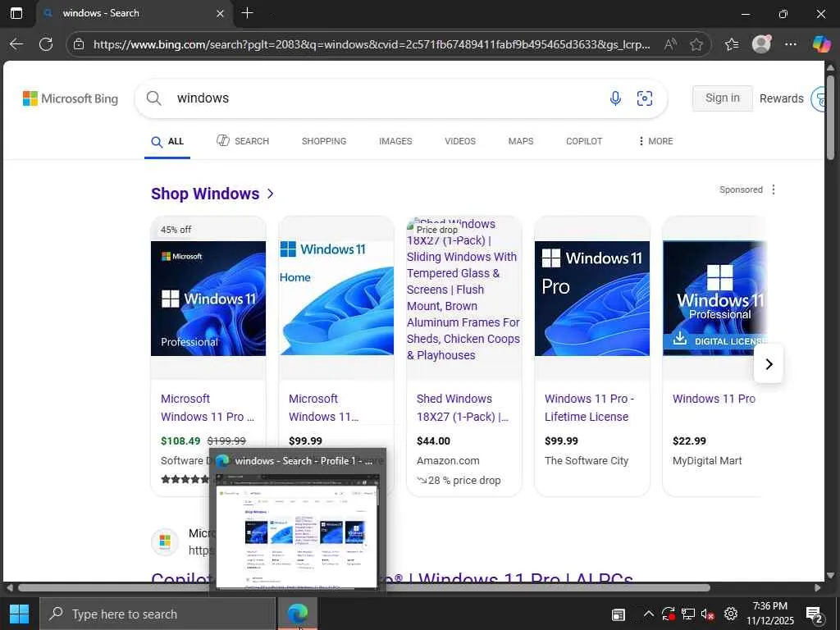Switch to the SHOPPING tab
Screen dimensions: 840x630
coord(323,141)
